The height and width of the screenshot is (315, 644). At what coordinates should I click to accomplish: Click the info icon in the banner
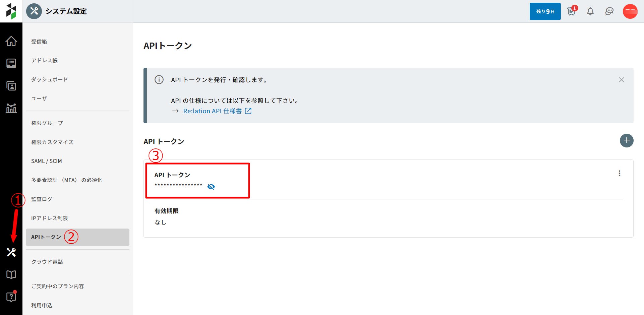tap(159, 80)
